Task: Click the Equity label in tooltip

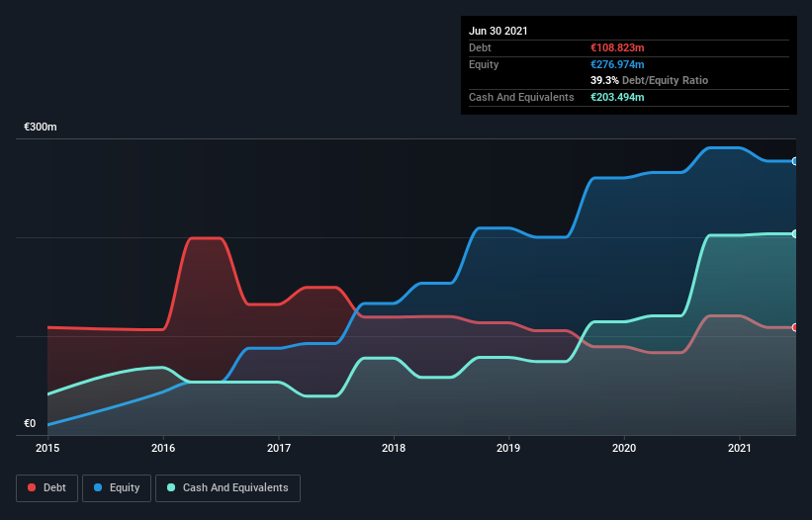Action: (484, 64)
